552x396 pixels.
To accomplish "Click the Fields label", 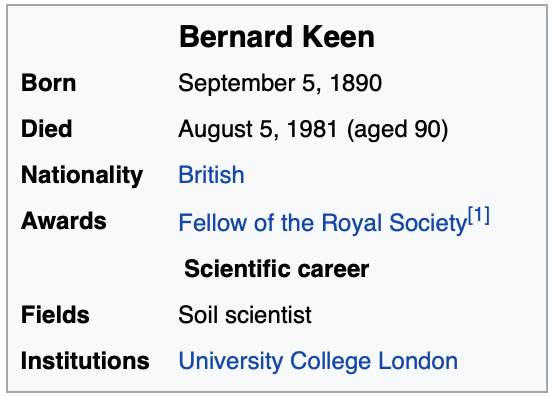I will [55, 314].
